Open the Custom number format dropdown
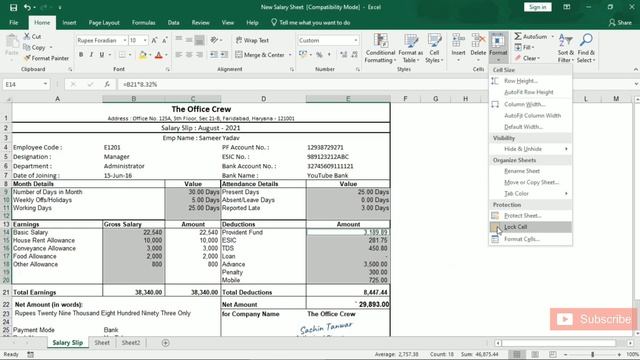Image resolution: width=640 pixels, height=360 pixels. click(x=356, y=40)
